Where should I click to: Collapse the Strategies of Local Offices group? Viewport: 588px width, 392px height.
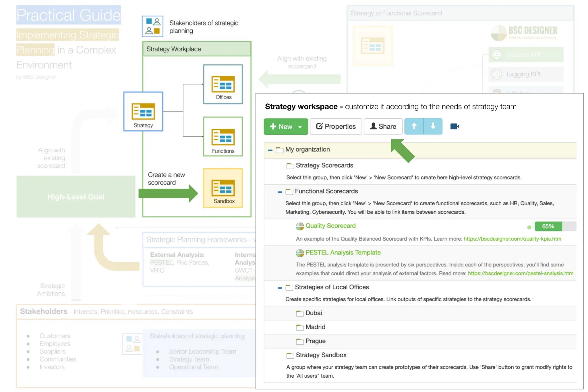point(280,288)
